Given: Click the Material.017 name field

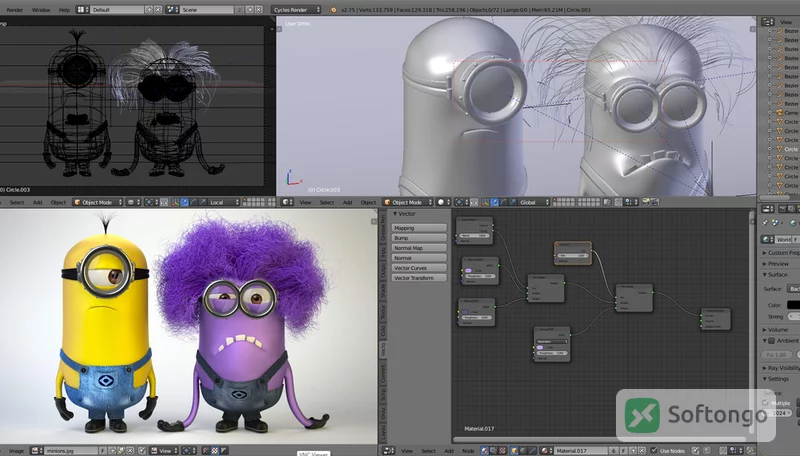Looking at the screenshot, I should [581, 451].
